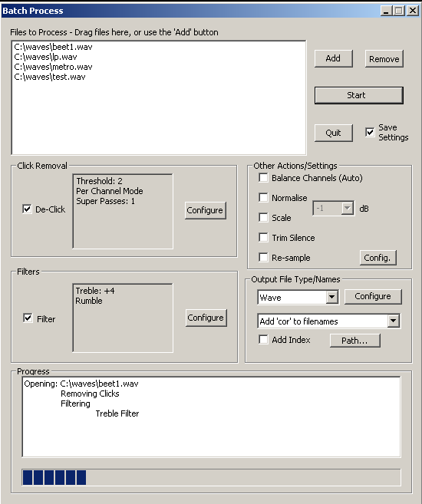Image resolution: width=422 pixels, height=504 pixels.
Task: Click the blue progress bar
Action: point(211,477)
